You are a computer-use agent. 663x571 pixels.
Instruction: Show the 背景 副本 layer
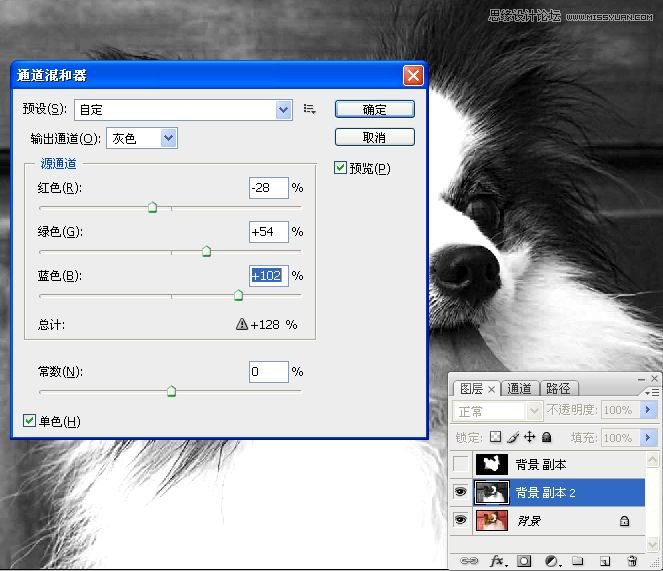pyautogui.click(x=460, y=464)
